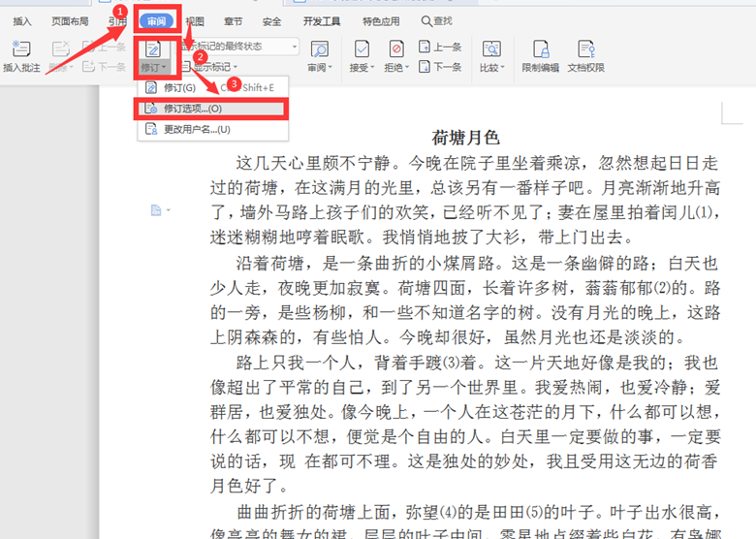Click the text 路上只我一个人 in paragraph three

click(296, 363)
